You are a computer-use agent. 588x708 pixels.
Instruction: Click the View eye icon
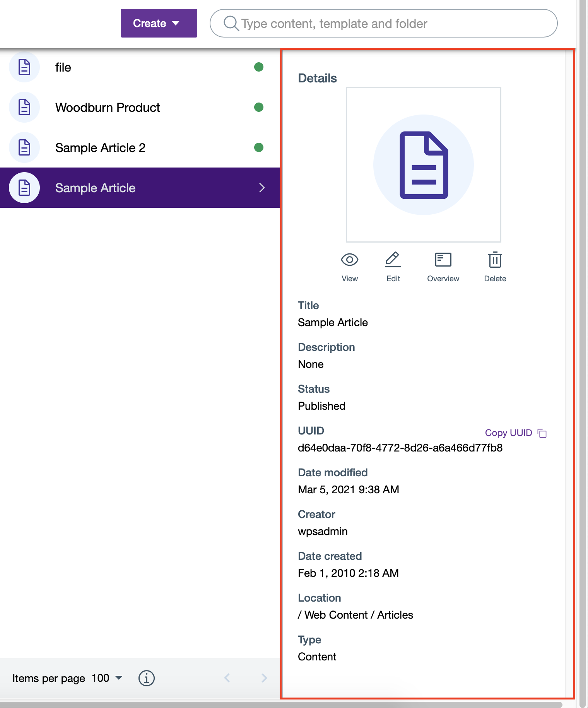tap(350, 260)
